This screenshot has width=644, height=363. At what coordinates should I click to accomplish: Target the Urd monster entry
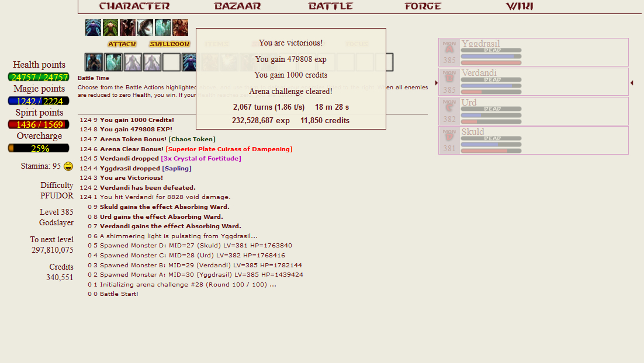point(534,111)
